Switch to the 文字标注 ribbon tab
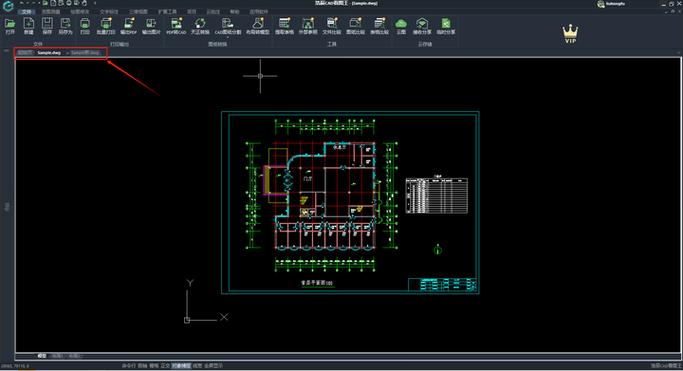 [x=109, y=12]
